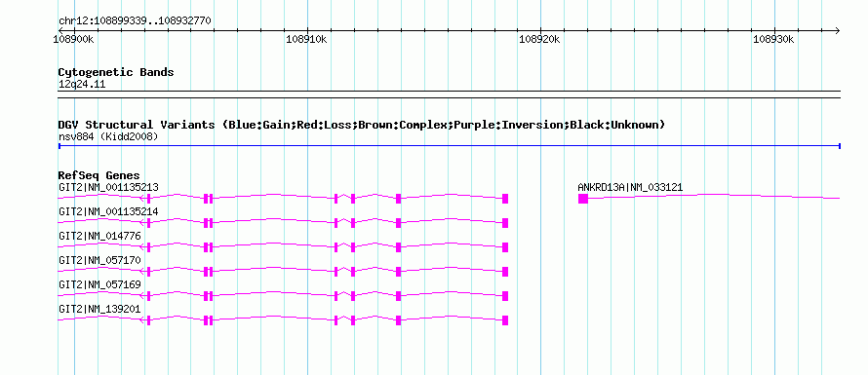This screenshot has width=868, height=375.
Task: Open the GIT2|NM_001135214 transcript label
Action: pos(108,211)
